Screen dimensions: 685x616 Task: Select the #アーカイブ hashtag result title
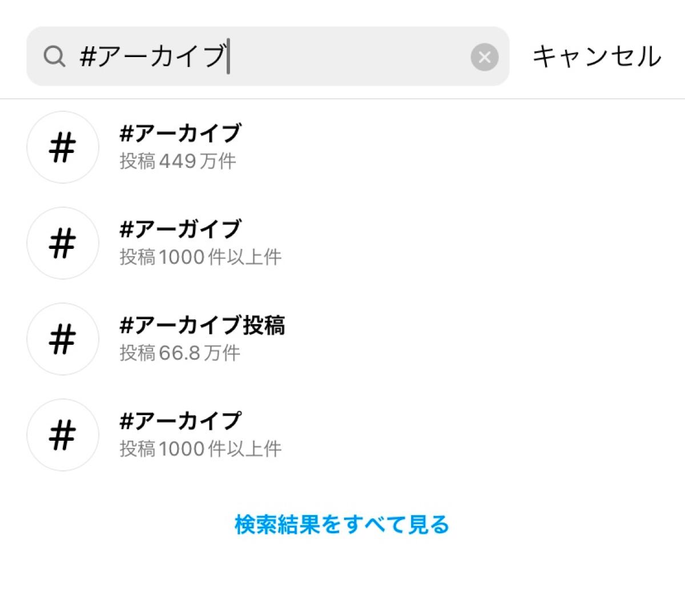[180, 134]
